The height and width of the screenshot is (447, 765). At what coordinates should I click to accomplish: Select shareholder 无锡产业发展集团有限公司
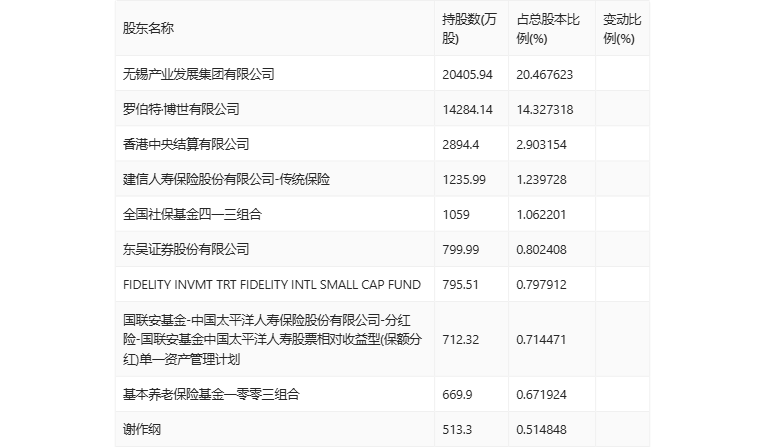click(x=199, y=74)
